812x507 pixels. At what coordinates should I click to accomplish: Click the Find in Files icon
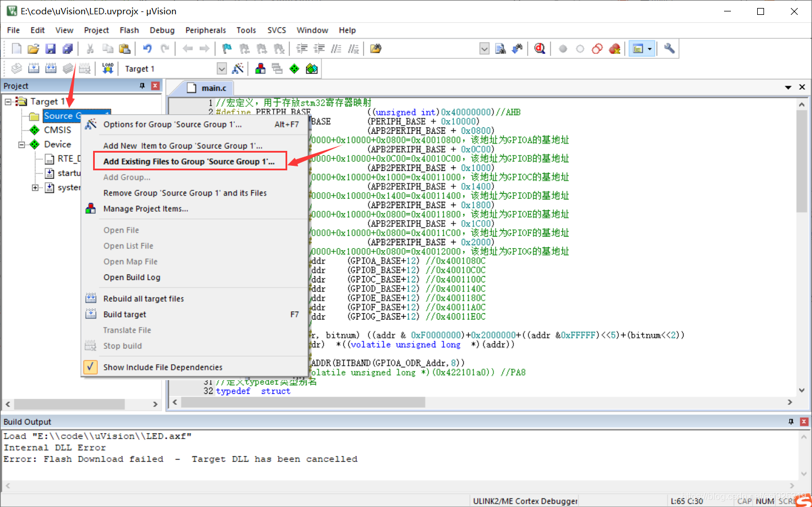point(500,49)
